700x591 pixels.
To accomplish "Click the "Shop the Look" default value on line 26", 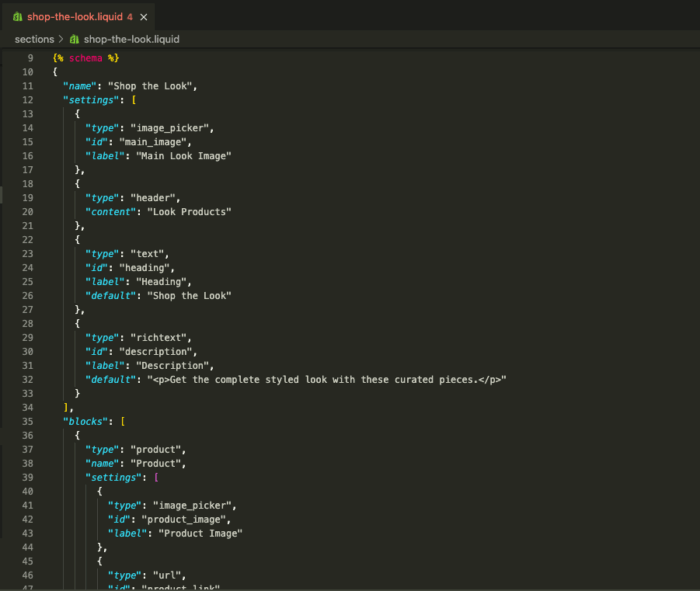I will (189, 296).
